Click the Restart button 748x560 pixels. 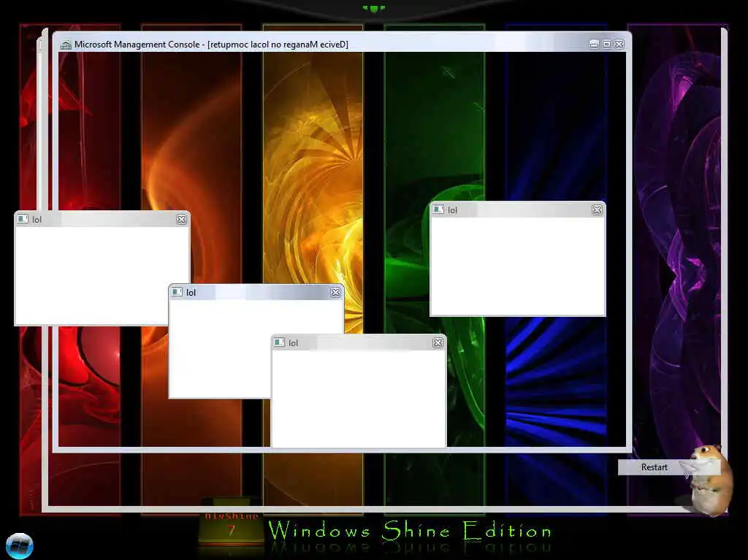click(668, 467)
